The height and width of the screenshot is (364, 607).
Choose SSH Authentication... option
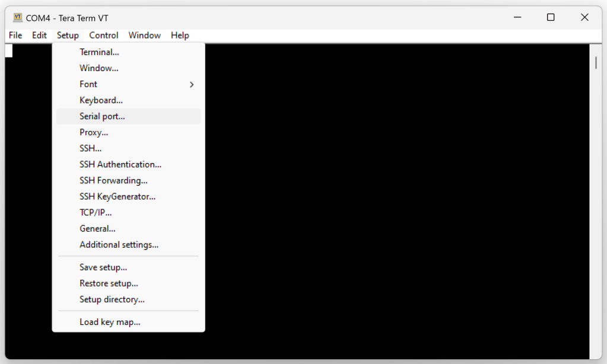(x=120, y=164)
